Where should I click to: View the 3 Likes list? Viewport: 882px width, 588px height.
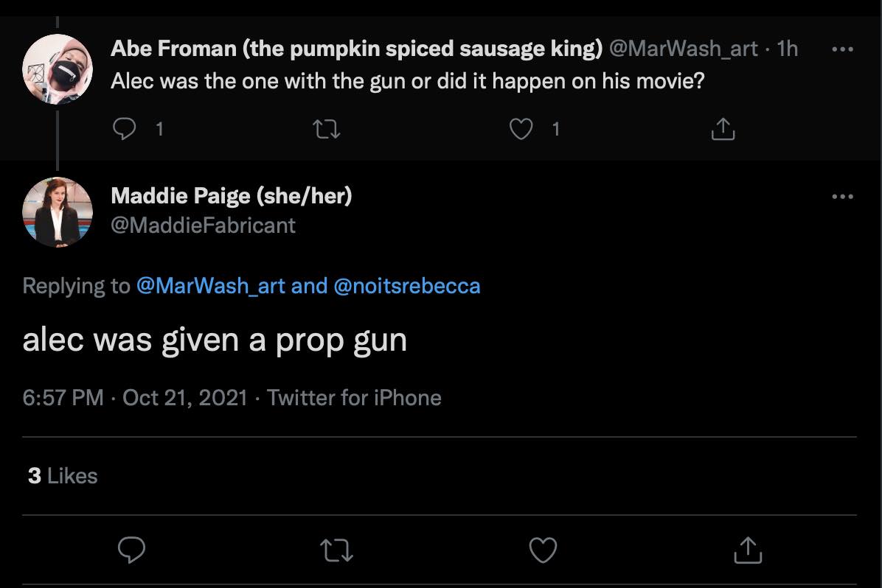click(x=63, y=476)
